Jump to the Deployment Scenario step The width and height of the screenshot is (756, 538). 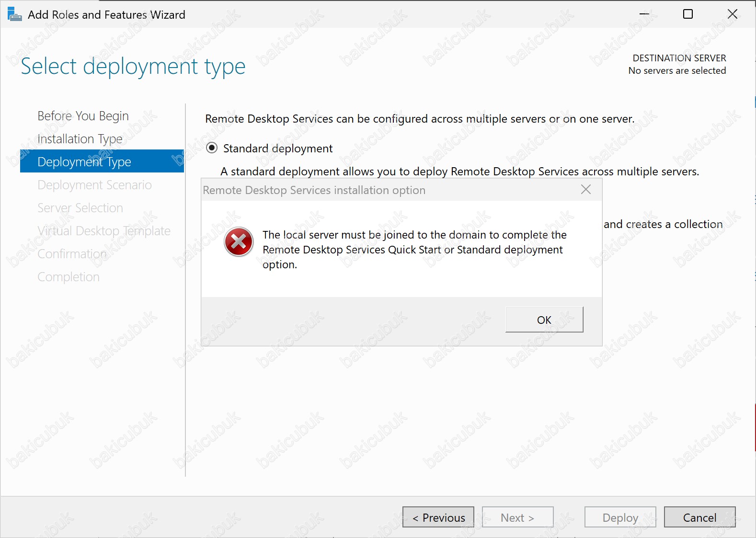point(94,185)
